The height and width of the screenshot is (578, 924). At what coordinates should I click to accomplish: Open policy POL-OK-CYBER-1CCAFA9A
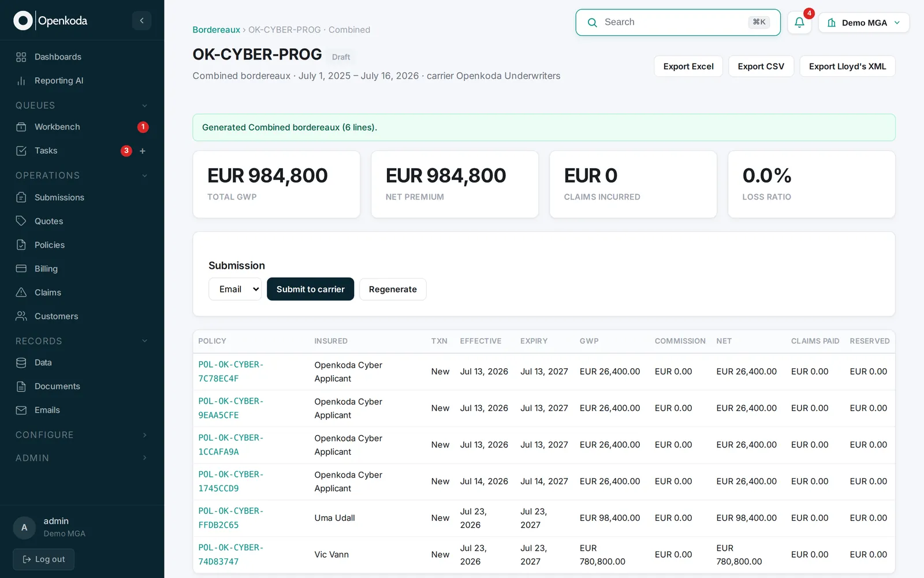click(231, 444)
